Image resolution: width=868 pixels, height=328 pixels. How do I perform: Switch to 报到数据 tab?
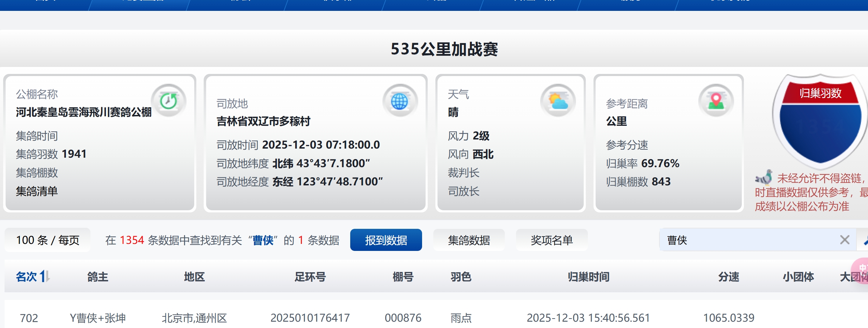tap(386, 240)
